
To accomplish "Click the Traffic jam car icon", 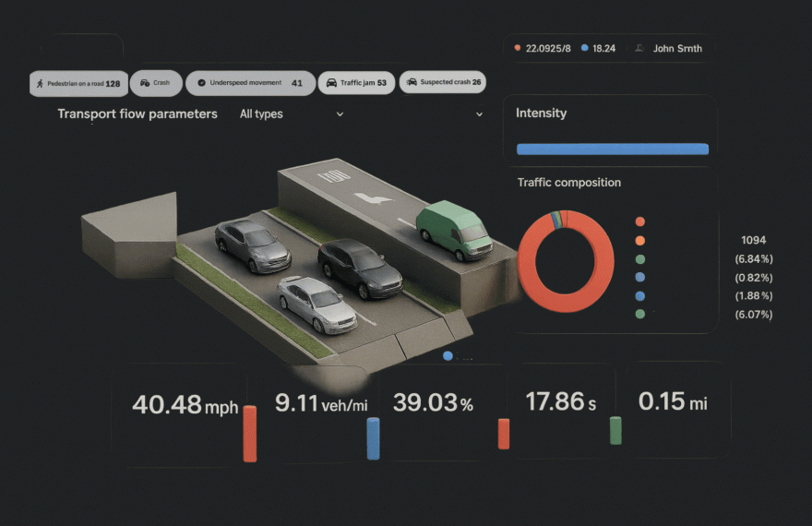I will tap(331, 83).
